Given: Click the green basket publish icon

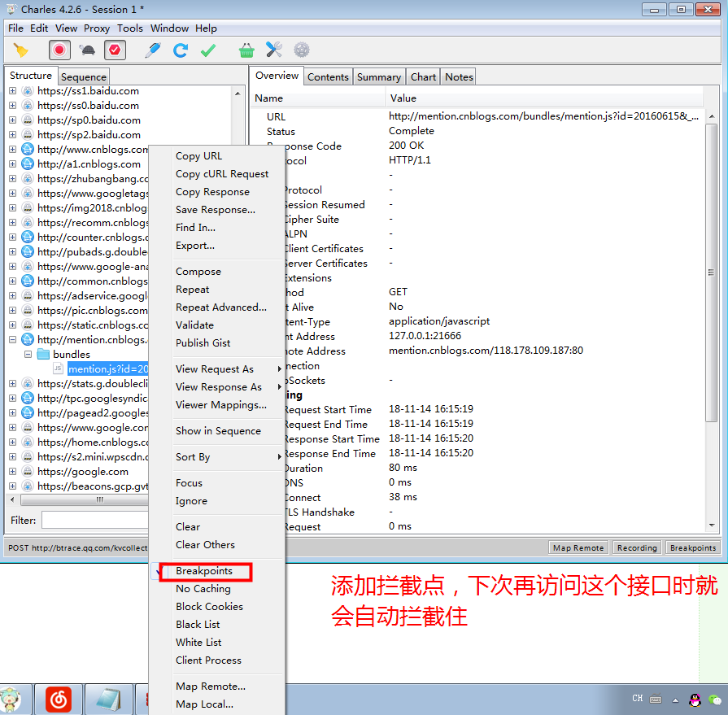Looking at the screenshot, I should coord(246,50).
